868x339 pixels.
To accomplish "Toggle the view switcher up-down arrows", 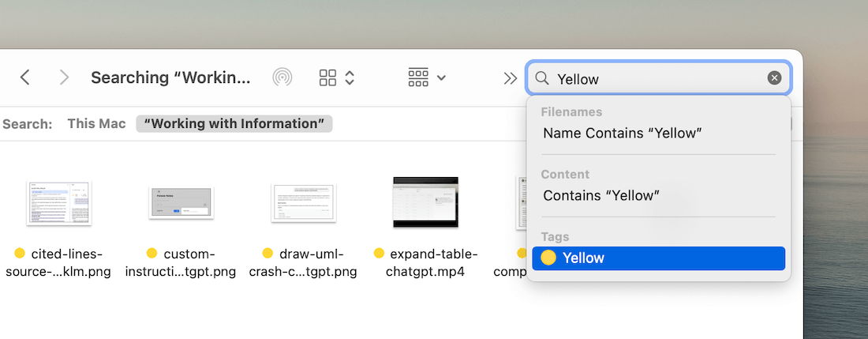I will coord(350,77).
